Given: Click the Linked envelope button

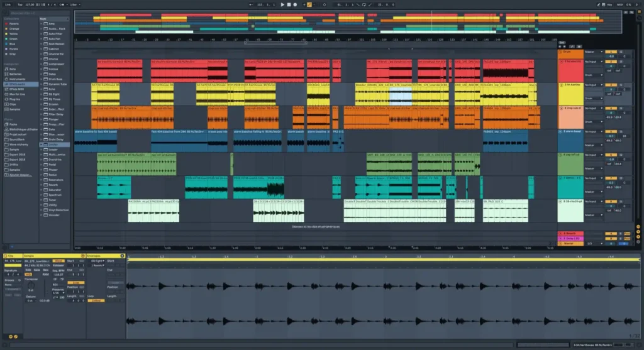Looking at the screenshot, I should point(96,301).
